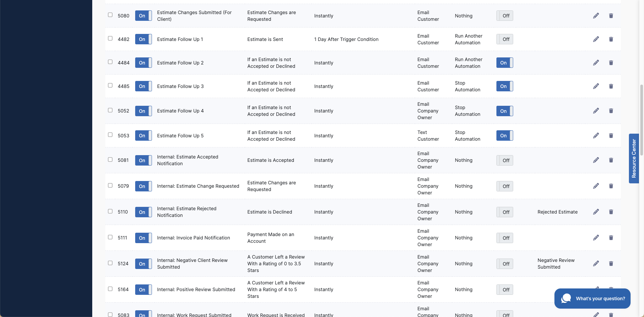Turn on the Off toggle for row 5079
The image size is (644, 317).
point(505,186)
